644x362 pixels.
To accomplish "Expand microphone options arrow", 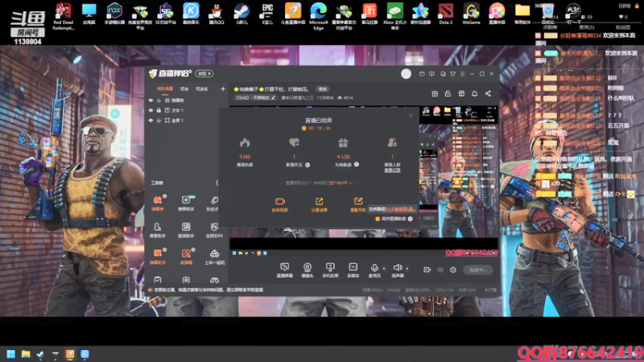I will tap(384, 269).
